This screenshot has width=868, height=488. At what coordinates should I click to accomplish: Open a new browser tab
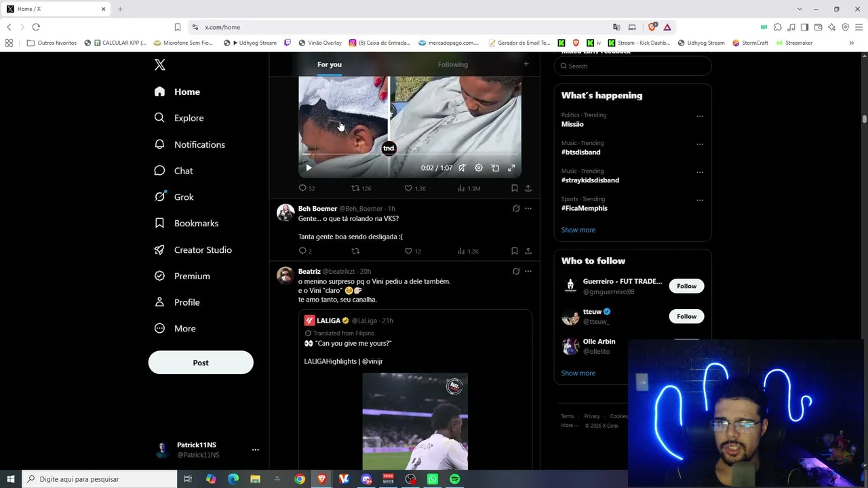(x=120, y=9)
